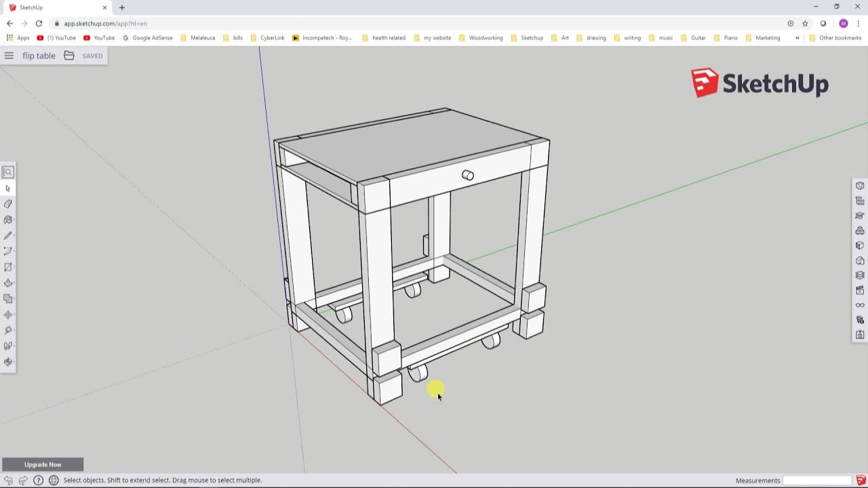868x488 pixels.
Task: Open the Layers stack panel
Action: [860, 275]
